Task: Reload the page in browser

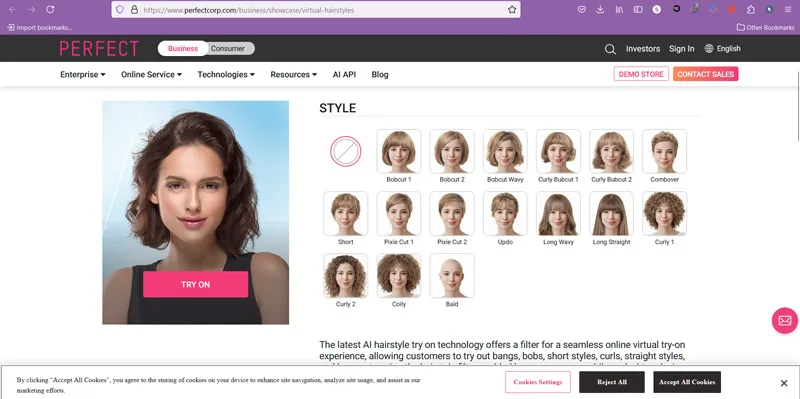Action: point(50,10)
